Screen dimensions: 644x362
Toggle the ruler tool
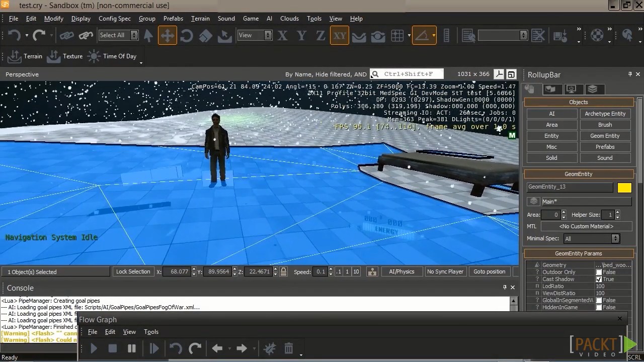click(x=446, y=36)
